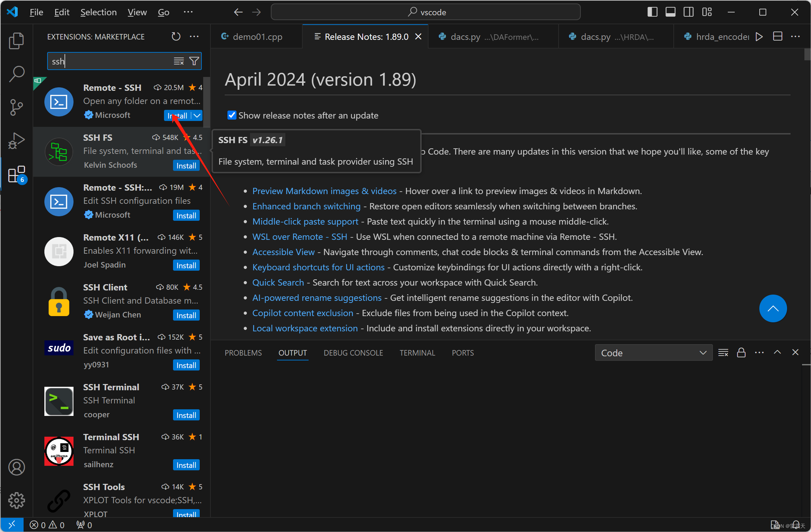Open SSH Client extension lock icon
This screenshot has height=532, width=811.
[59, 302]
